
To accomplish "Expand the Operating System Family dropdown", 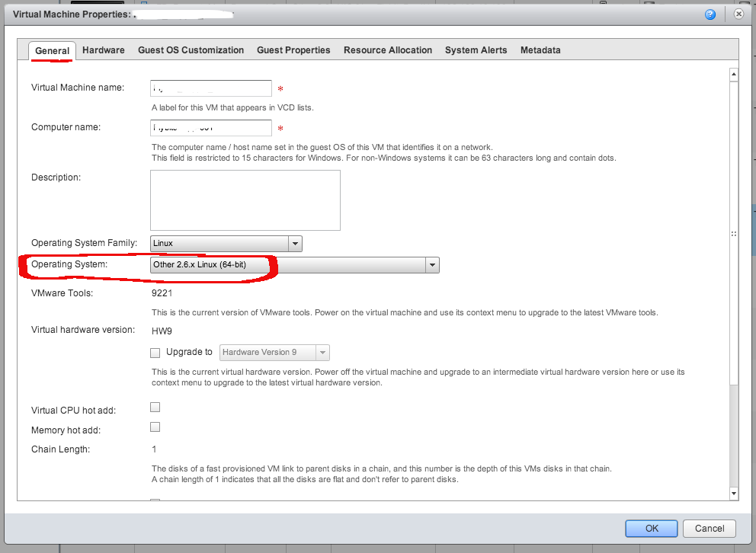I will click(x=295, y=244).
